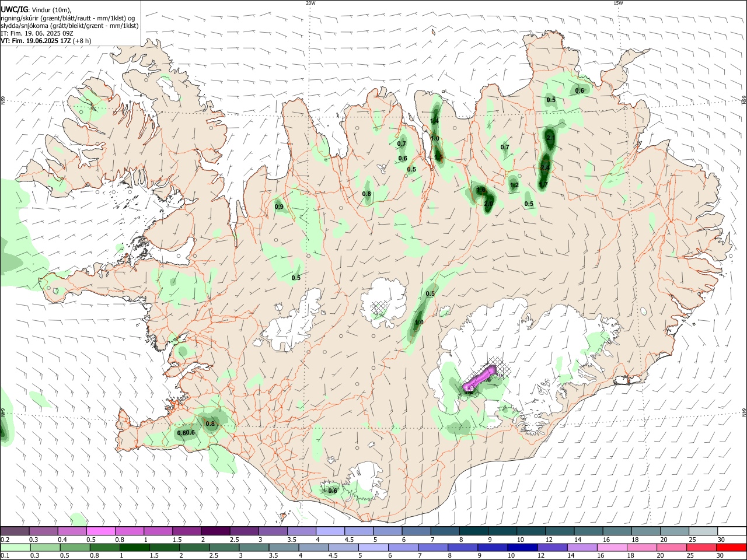Select lower legend swatch between 4 and 4.5

[313, 547]
